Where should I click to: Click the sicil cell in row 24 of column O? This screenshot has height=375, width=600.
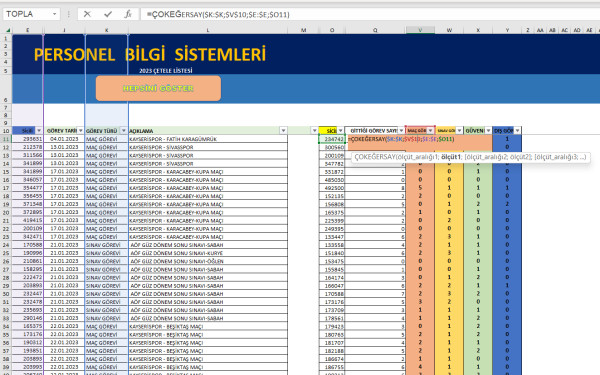coord(332,245)
